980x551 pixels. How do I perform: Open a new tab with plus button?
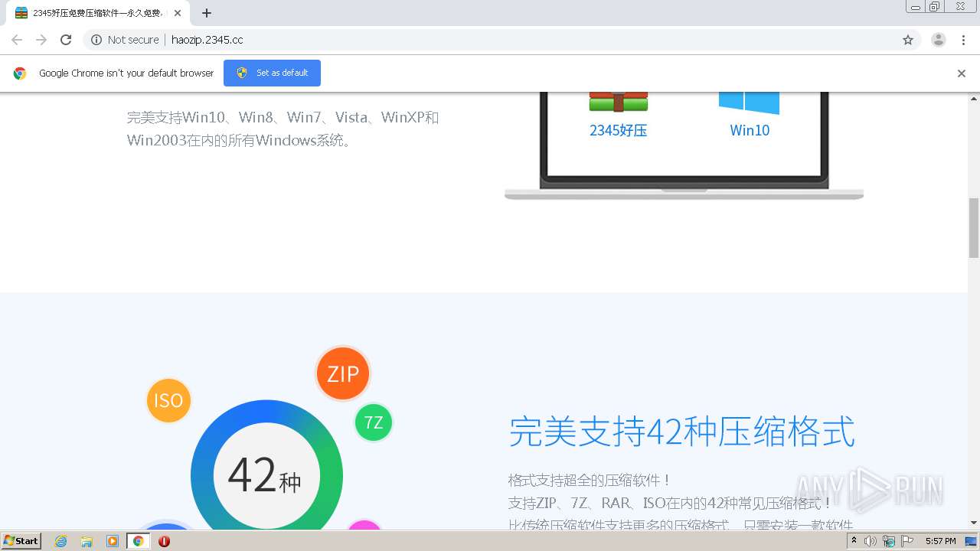click(207, 13)
